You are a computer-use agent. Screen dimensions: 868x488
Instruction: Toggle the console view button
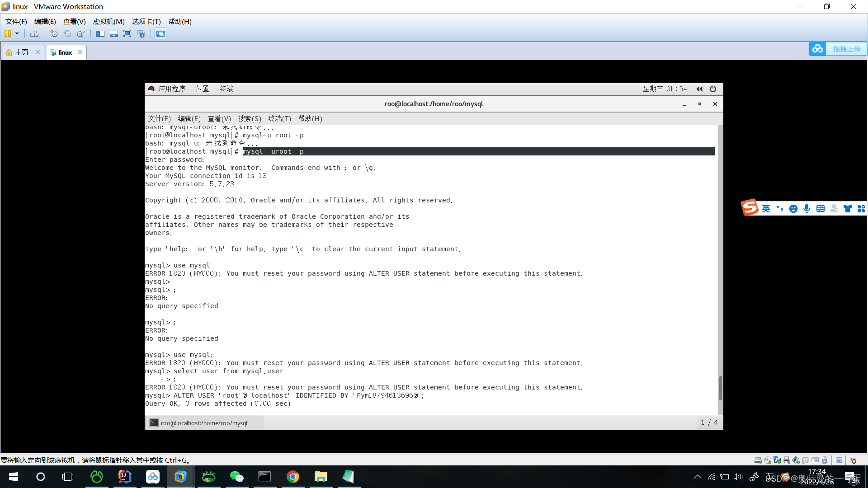(x=160, y=33)
